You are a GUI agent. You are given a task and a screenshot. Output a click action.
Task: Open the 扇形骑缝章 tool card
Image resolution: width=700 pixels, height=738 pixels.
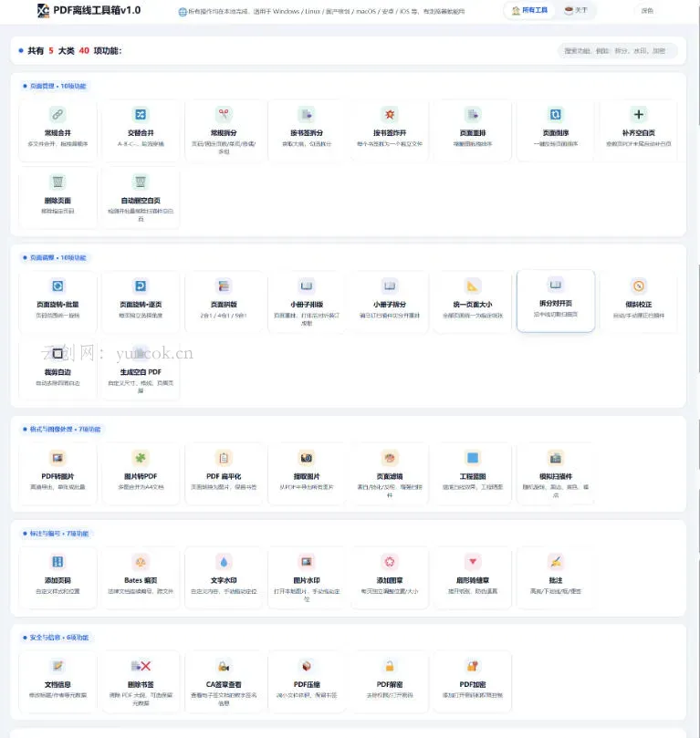[473, 578]
